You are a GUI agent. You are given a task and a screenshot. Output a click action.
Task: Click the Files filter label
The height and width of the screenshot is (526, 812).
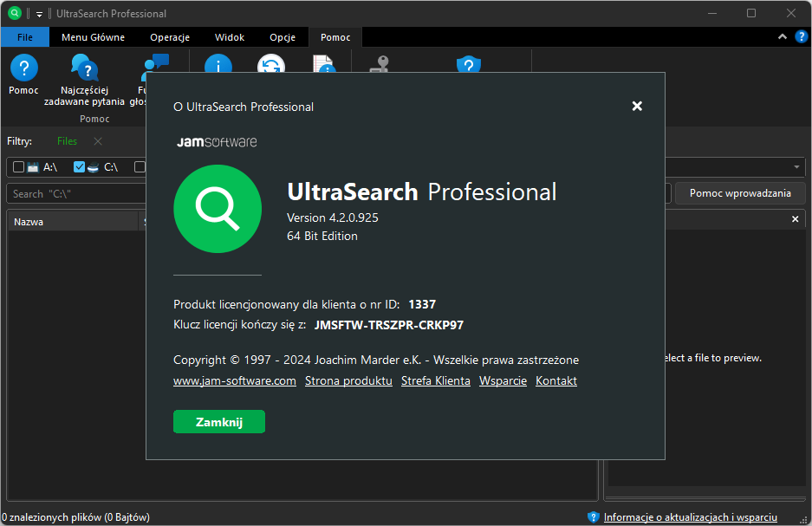[67, 141]
